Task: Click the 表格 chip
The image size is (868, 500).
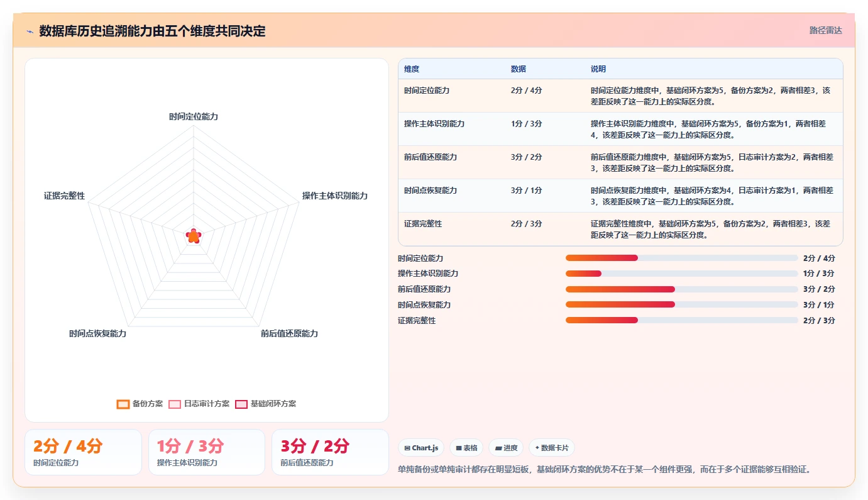Action: coord(466,448)
